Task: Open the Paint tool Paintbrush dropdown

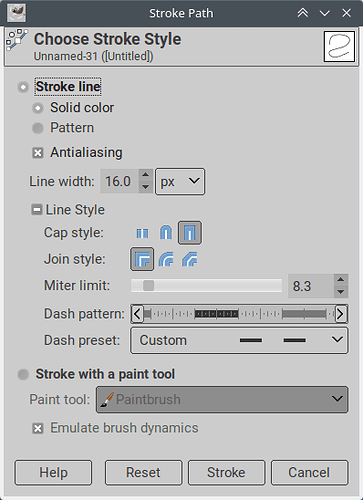Action: 222,399
